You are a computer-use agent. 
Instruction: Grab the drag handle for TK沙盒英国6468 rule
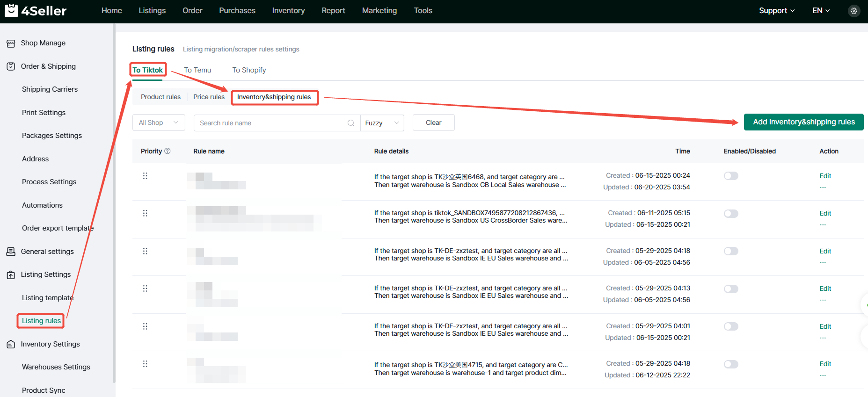coord(145,176)
